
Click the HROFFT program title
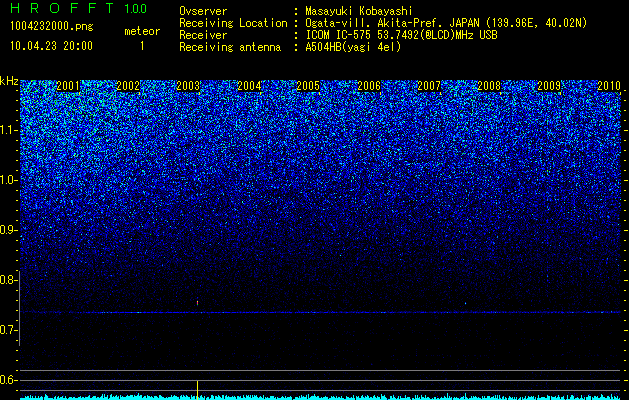point(62,8)
